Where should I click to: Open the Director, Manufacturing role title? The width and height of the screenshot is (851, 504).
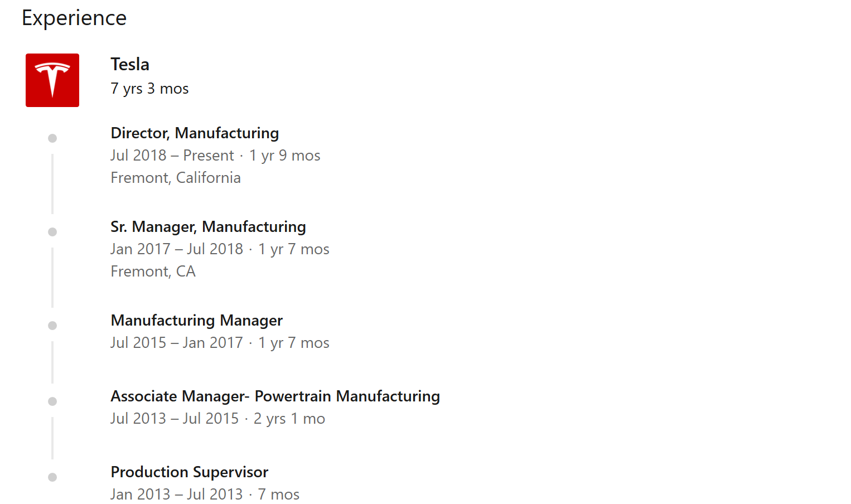coord(195,133)
